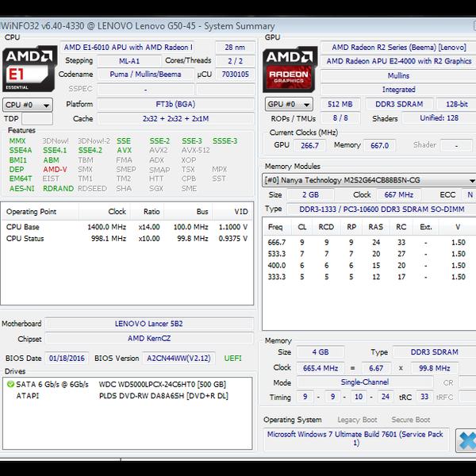This screenshot has height=476, width=476.
Task: Select the 333.3 frequency timing row
Action: (369, 277)
